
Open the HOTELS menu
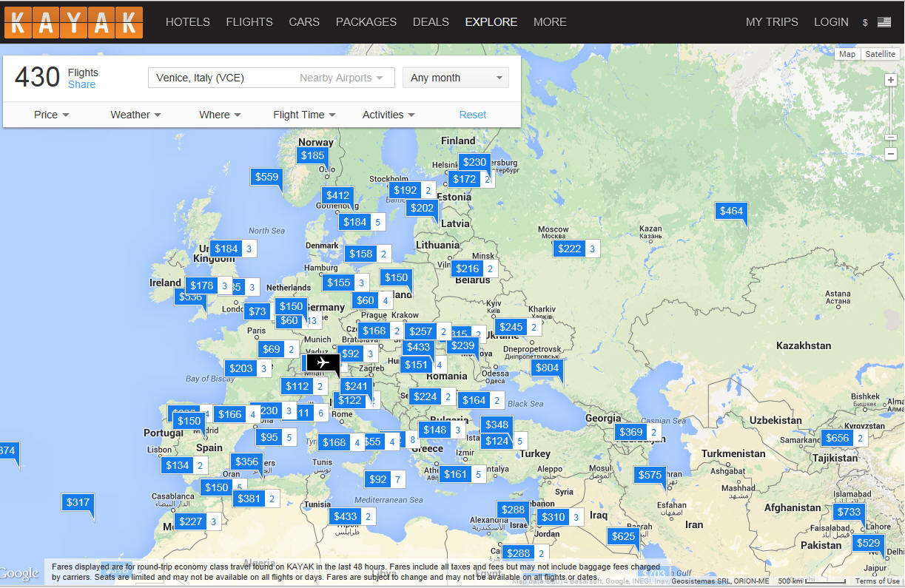coord(188,22)
